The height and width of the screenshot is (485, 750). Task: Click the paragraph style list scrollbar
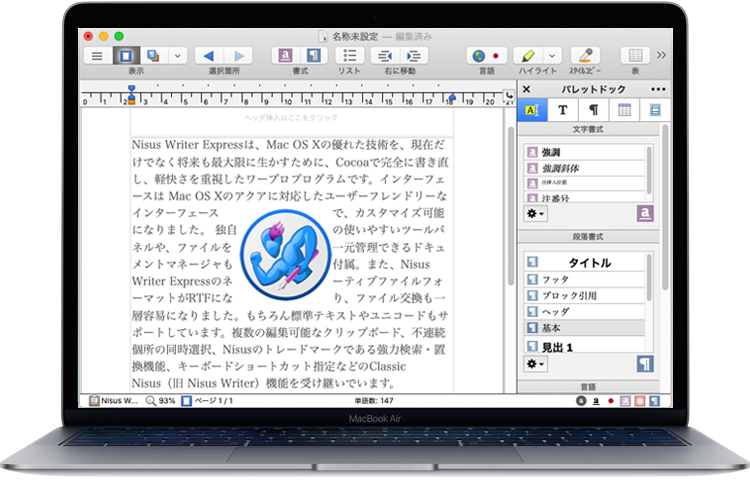tap(649, 278)
